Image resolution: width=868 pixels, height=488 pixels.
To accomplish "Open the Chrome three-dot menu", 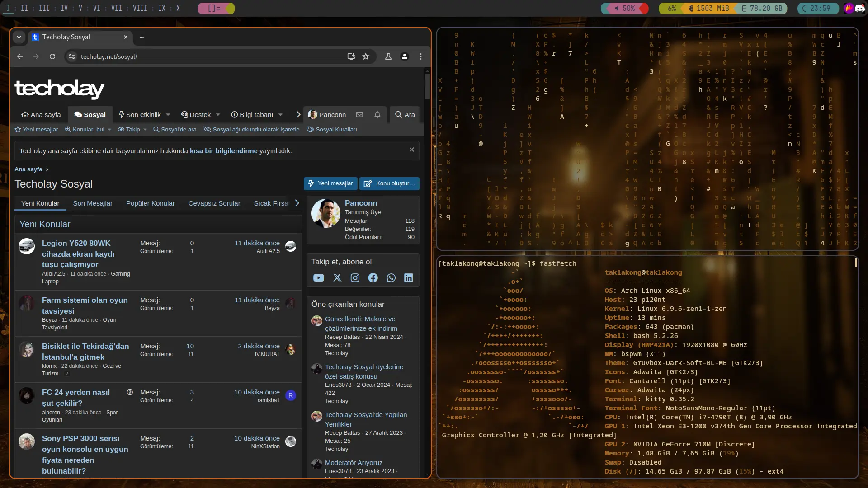I will 421,56.
